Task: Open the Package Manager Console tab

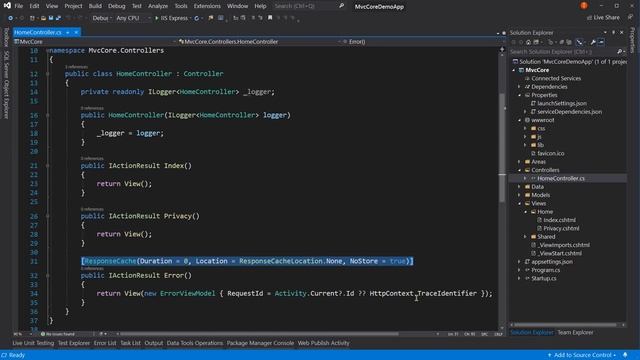Action: coord(260,343)
